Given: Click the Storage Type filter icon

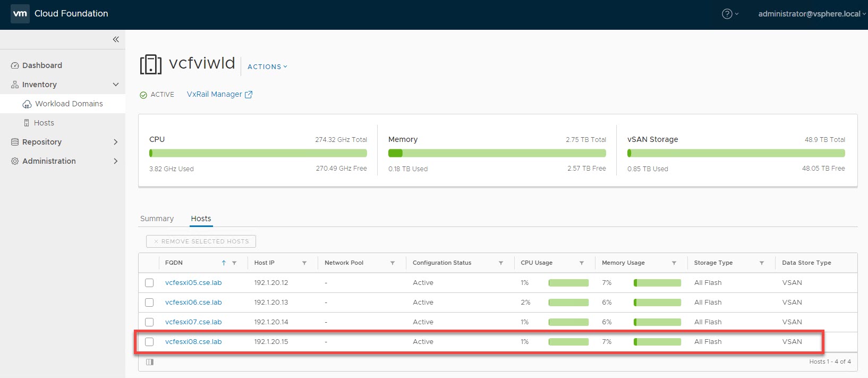Looking at the screenshot, I should tap(762, 263).
